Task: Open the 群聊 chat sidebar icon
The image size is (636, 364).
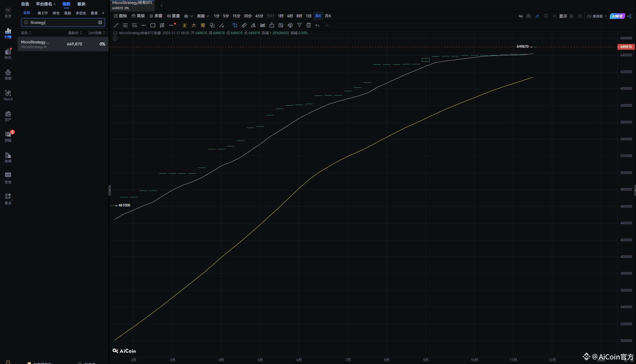Action: pyautogui.click(x=8, y=136)
